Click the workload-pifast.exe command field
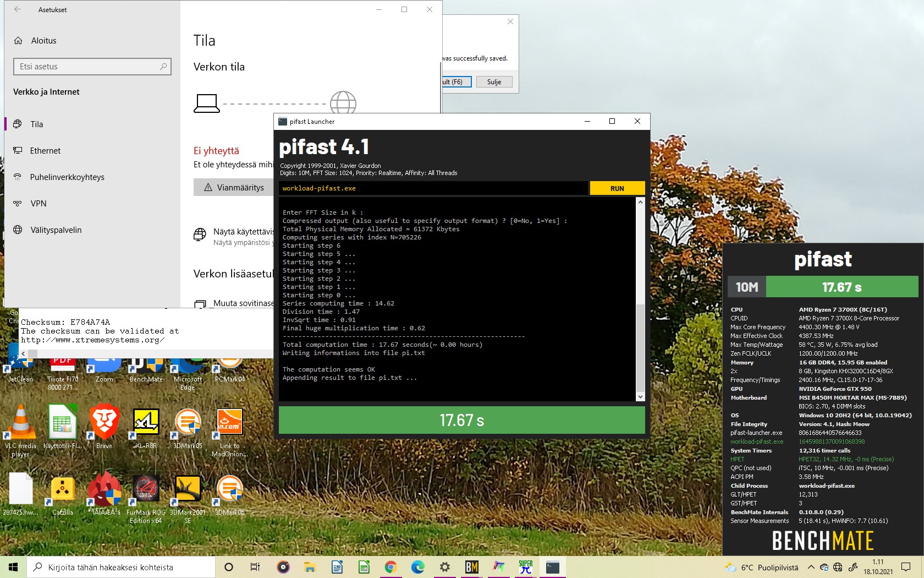This screenshot has width=924, height=578. [433, 188]
